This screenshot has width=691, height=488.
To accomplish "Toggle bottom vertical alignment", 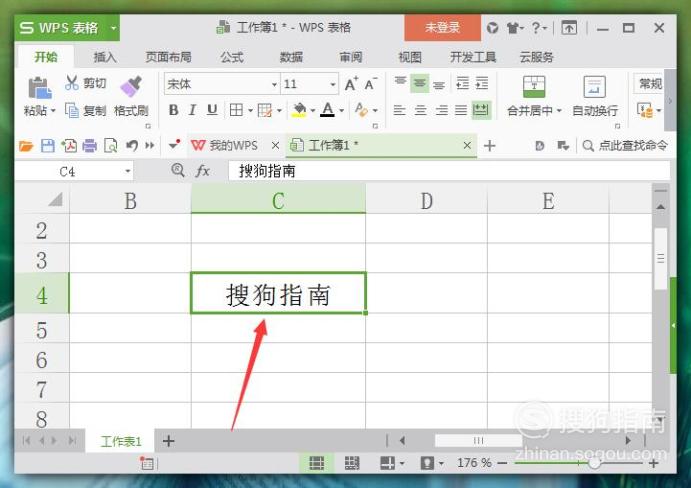I will (439, 84).
